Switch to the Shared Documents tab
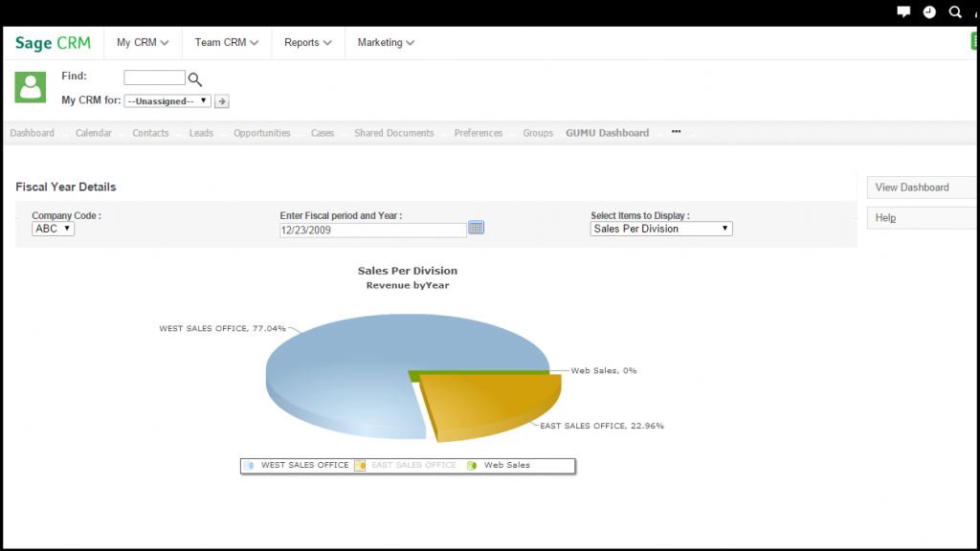 click(x=393, y=133)
